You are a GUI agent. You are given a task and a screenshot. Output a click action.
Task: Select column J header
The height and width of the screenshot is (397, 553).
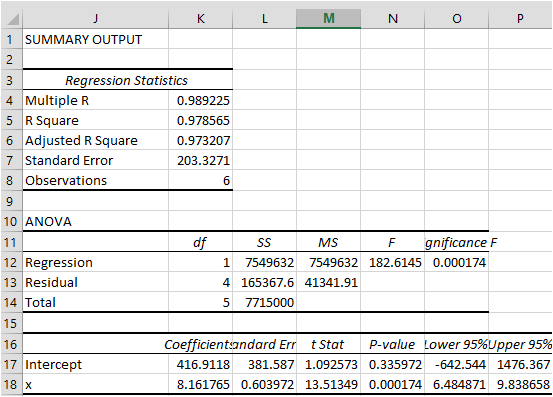coord(96,18)
